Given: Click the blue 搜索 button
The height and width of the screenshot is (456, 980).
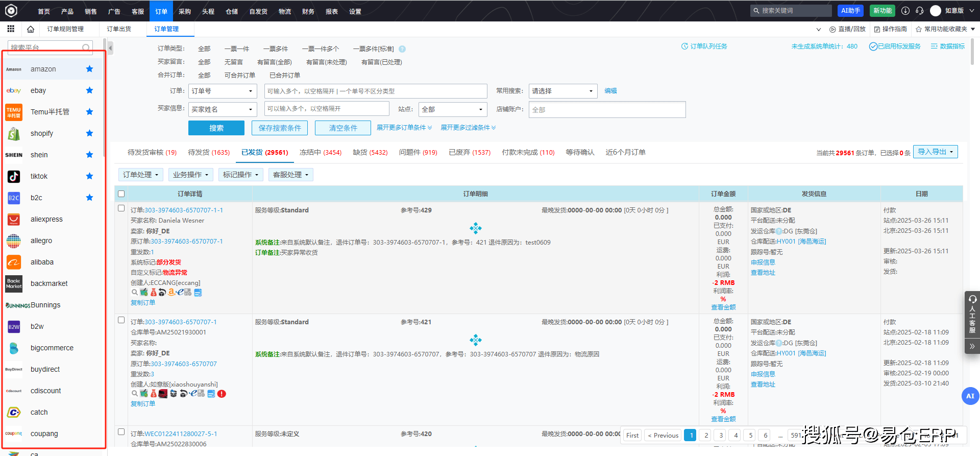Looking at the screenshot, I should (x=216, y=128).
